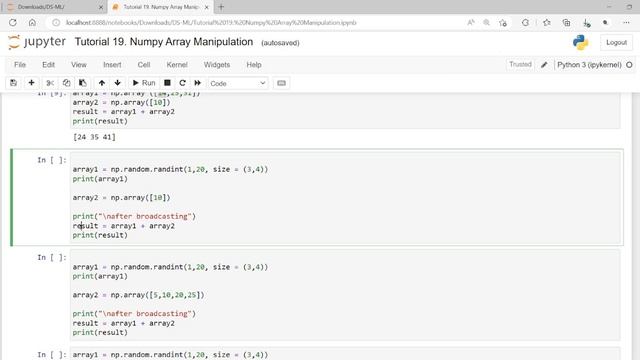Move the selected cell up

(102, 83)
